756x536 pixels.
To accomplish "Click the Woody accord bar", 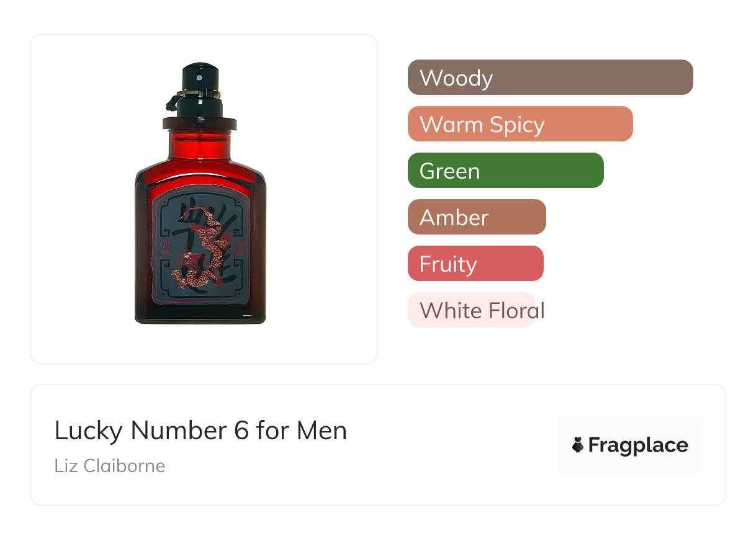I will pos(550,78).
